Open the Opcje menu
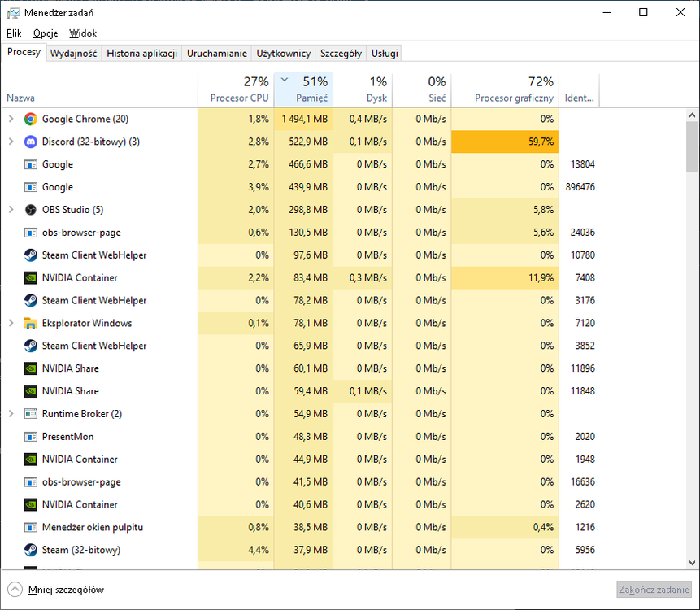Image resolution: width=700 pixels, height=610 pixels. (46, 33)
